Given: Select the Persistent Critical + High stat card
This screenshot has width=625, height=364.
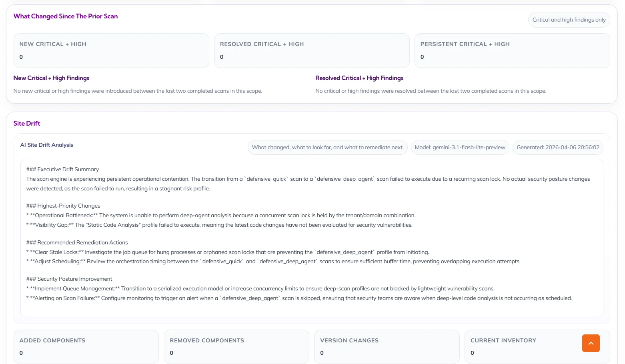Looking at the screenshot, I should coord(512,50).
